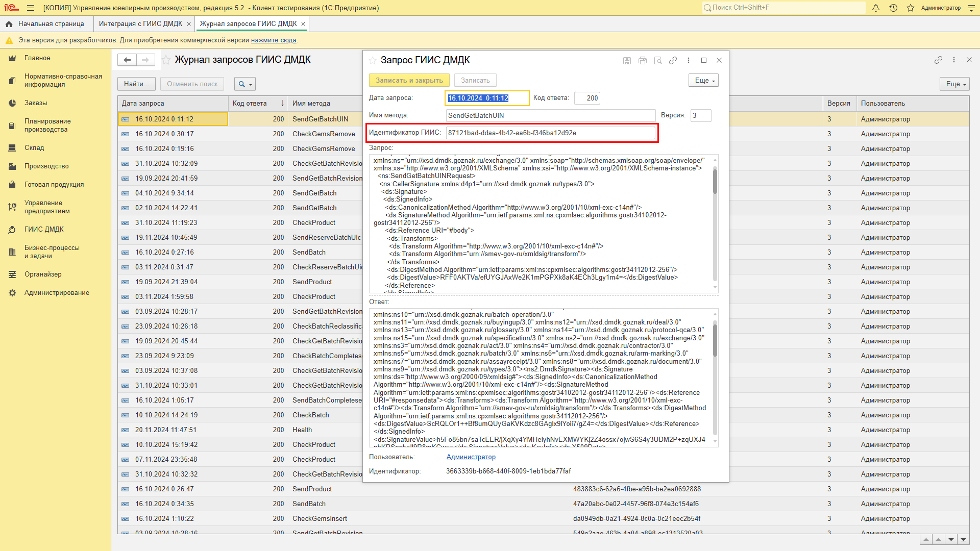The image size is (980, 551).
Task: Click the Администрирование gear icon
Action: [x=12, y=293]
